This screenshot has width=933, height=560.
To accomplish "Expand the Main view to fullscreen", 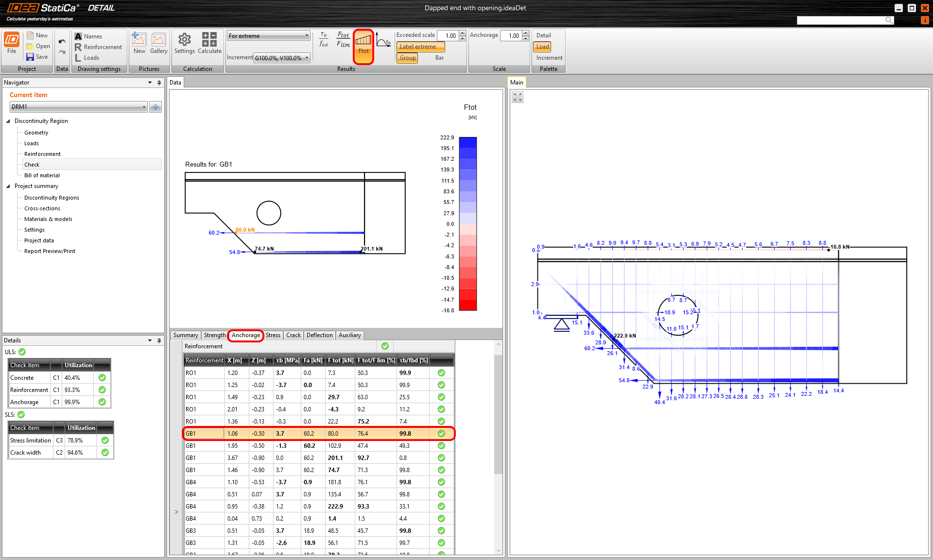I will click(518, 98).
